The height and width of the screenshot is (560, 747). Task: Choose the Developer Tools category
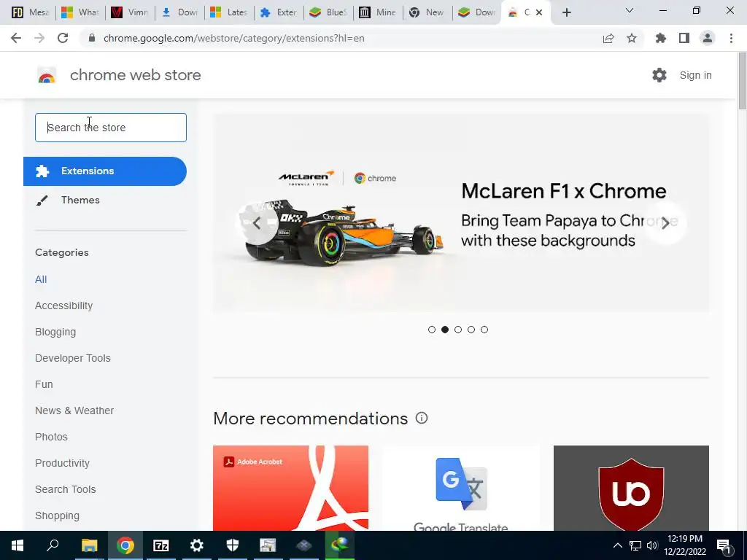pos(73,358)
